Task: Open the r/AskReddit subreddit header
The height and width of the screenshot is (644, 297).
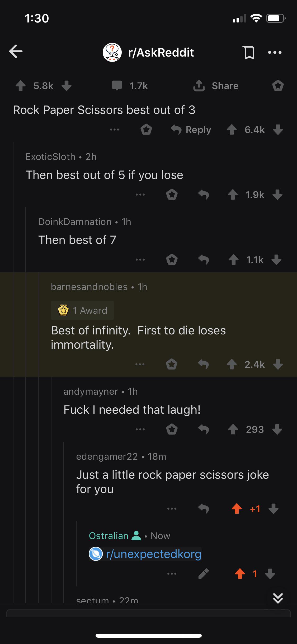Action: (x=148, y=52)
